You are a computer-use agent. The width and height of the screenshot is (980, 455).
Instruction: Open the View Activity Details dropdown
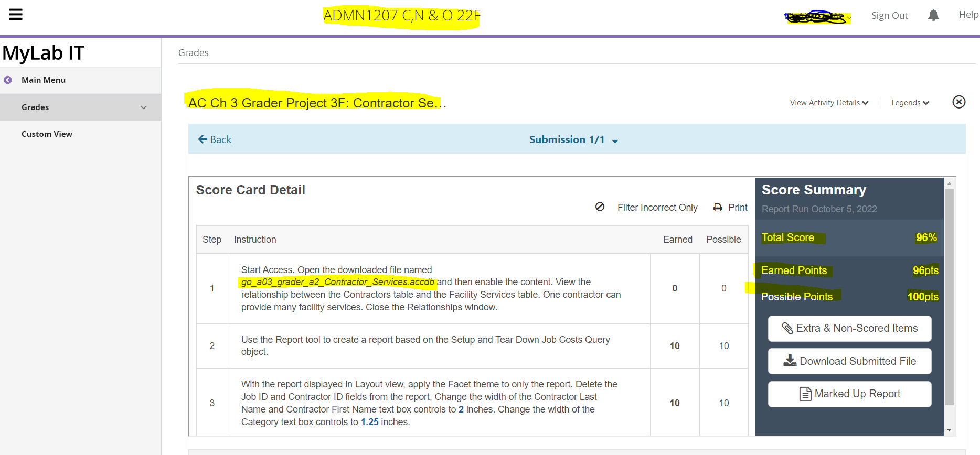point(829,103)
